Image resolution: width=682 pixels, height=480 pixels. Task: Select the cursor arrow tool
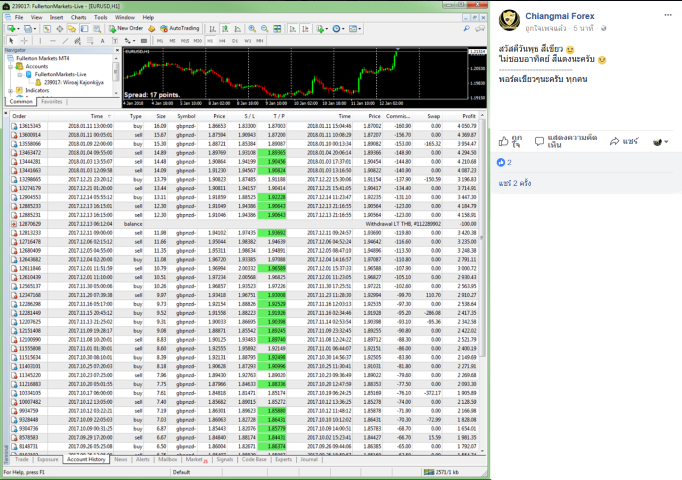pos(11,41)
